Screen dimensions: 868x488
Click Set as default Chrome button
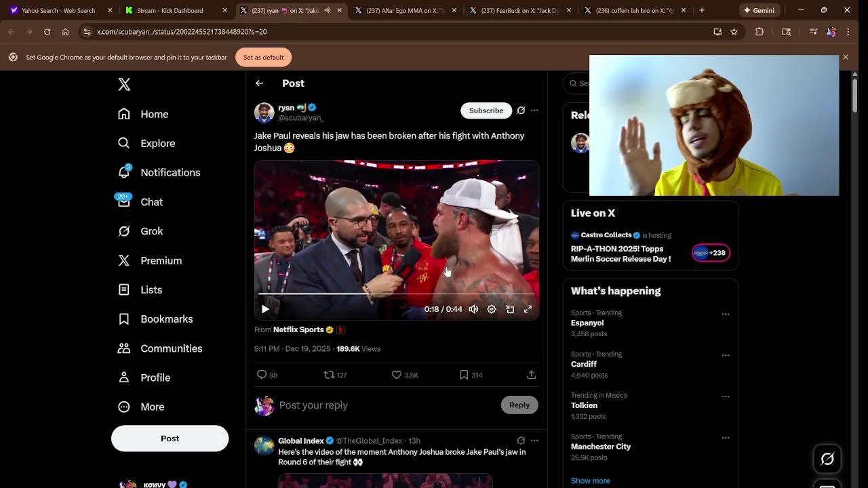point(264,58)
